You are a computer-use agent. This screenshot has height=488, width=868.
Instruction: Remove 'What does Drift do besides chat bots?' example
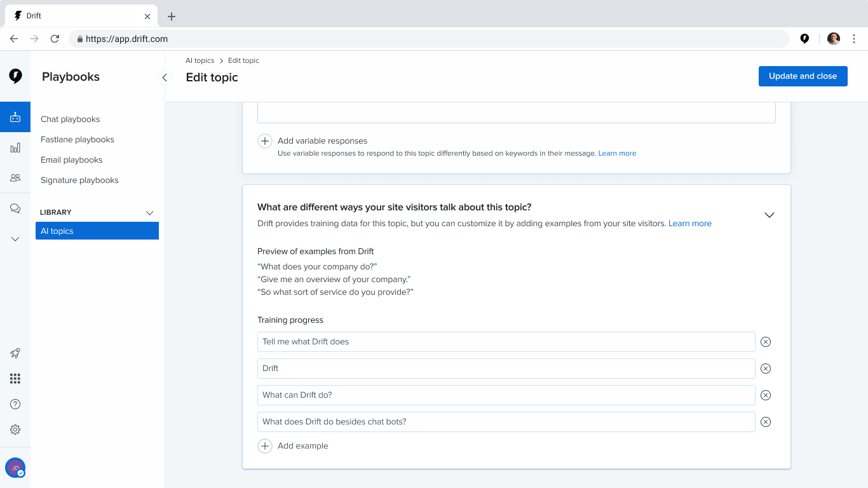(x=766, y=422)
